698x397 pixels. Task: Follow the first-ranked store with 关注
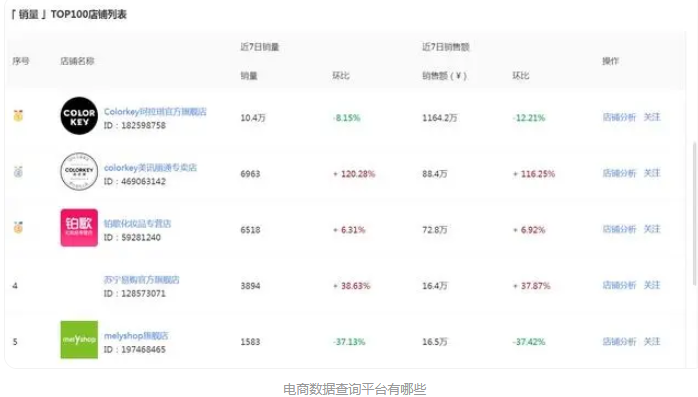652,117
